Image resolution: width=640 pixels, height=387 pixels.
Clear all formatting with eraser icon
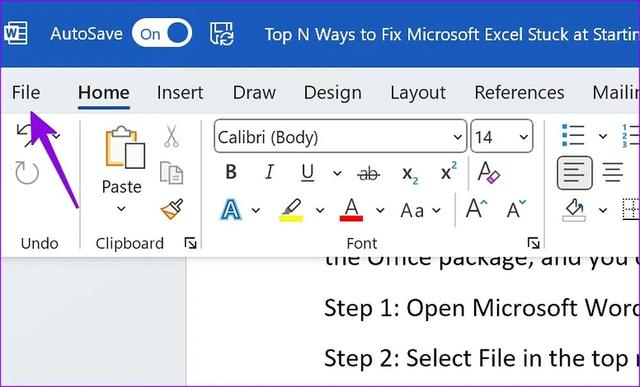[489, 172]
